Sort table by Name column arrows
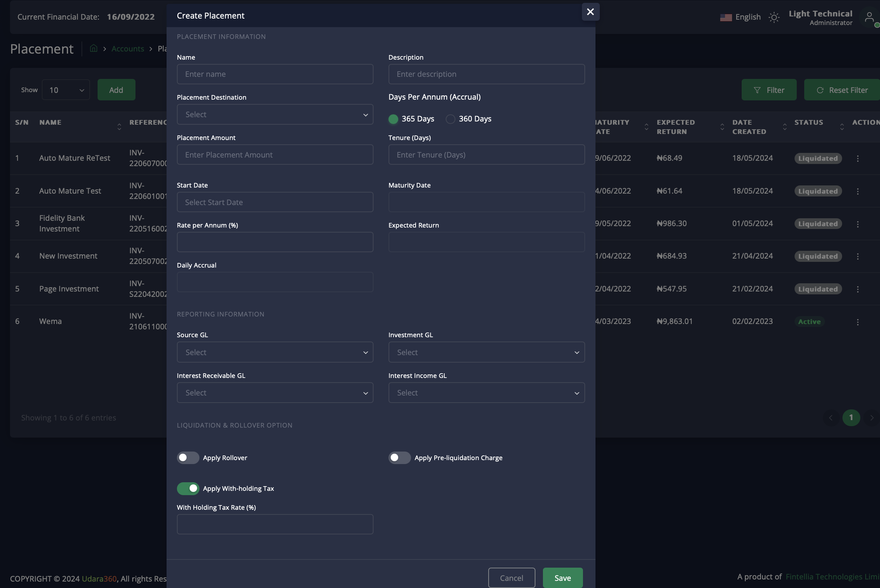The image size is (880, 588). [119, 127]
